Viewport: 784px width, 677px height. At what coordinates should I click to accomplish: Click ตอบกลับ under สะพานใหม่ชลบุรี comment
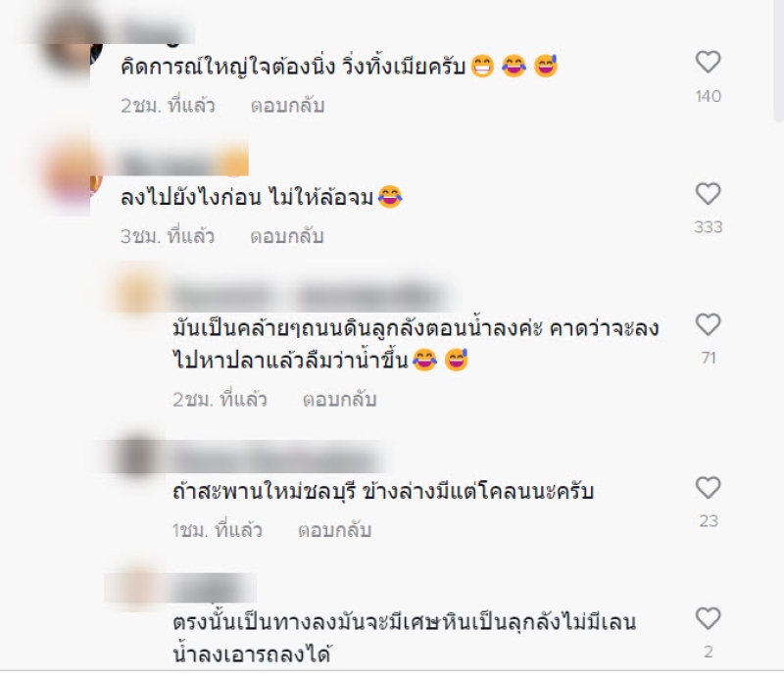(334, 530)
